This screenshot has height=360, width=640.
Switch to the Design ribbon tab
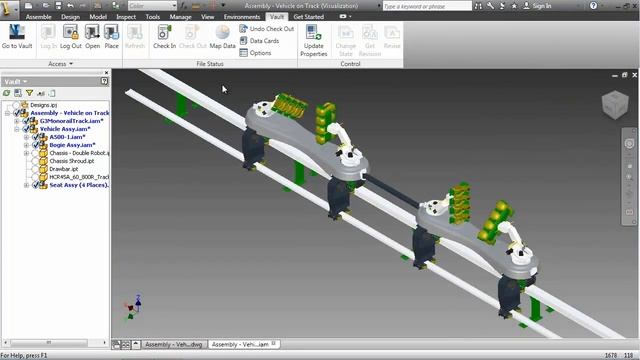tap(70, 17)
